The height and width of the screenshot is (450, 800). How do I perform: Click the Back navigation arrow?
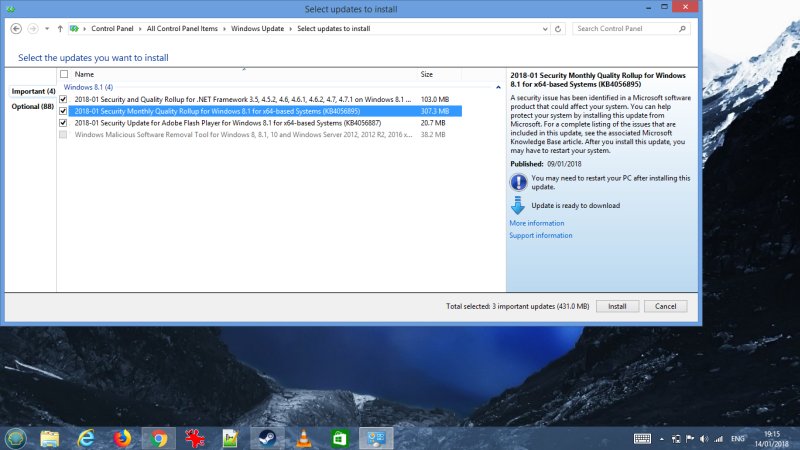[15, 29]
